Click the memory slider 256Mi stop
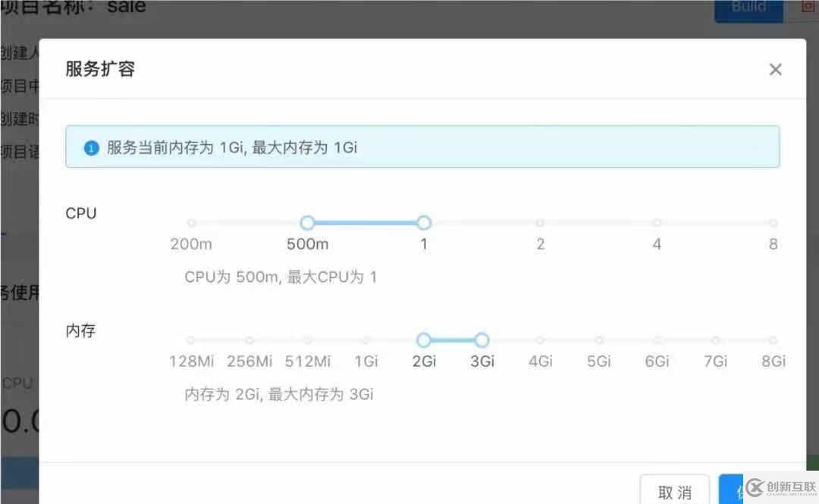The width and height of the screenshot is (819, 504). tap(249, 340)
